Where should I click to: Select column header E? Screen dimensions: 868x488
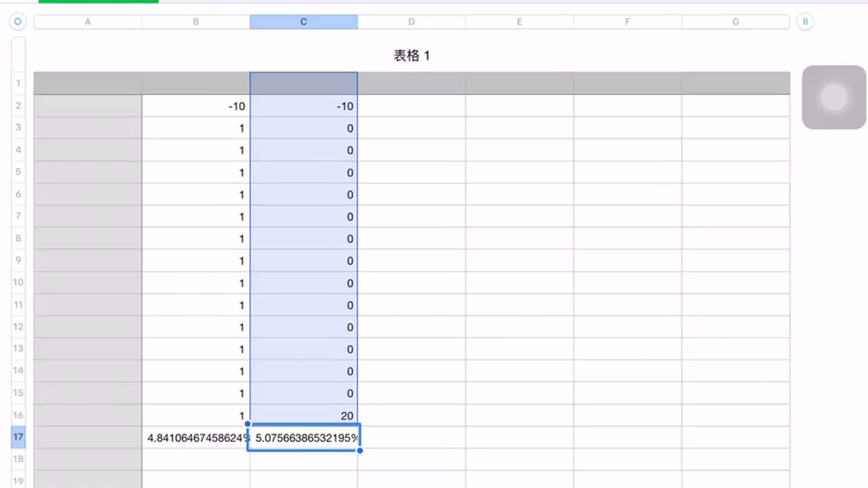point(519,22)
